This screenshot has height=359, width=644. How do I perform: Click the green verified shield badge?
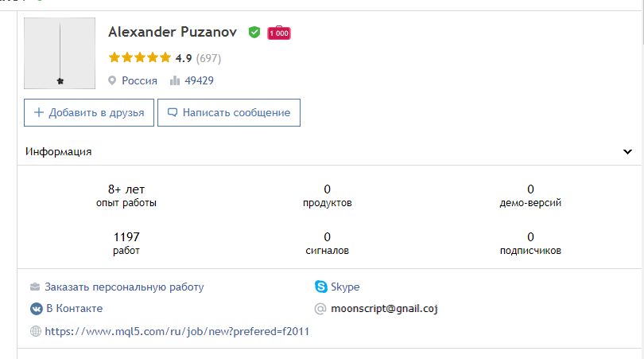254,33
